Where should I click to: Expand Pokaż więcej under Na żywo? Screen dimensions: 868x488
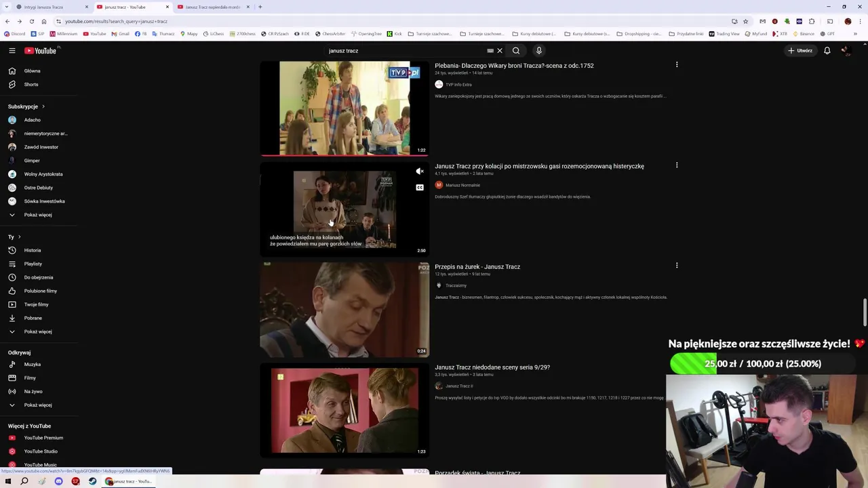[39, 405]
